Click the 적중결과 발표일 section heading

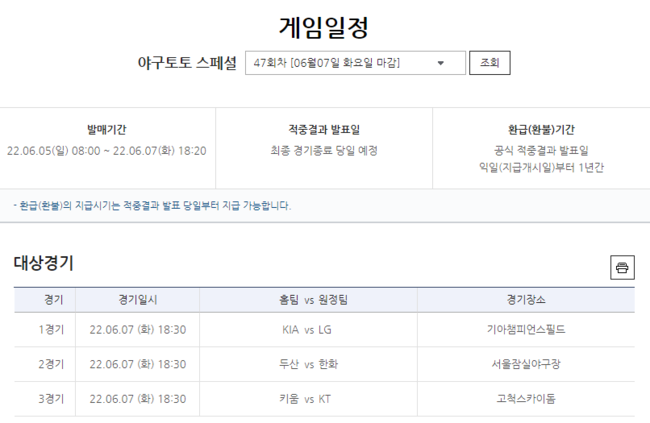point(324,129)
